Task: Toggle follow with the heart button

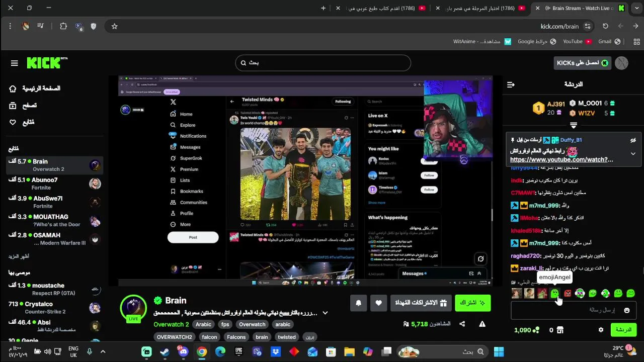Action: coord(378,303)
